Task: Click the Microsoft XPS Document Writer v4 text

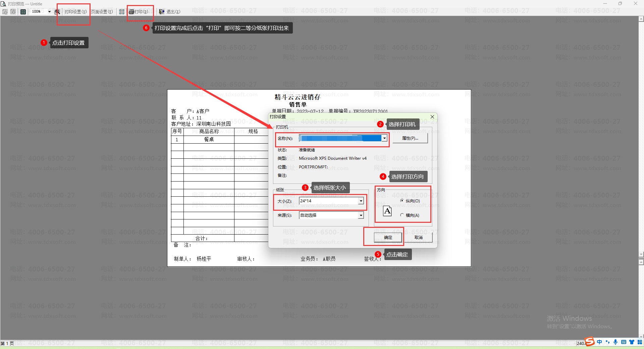Action: 333,158
